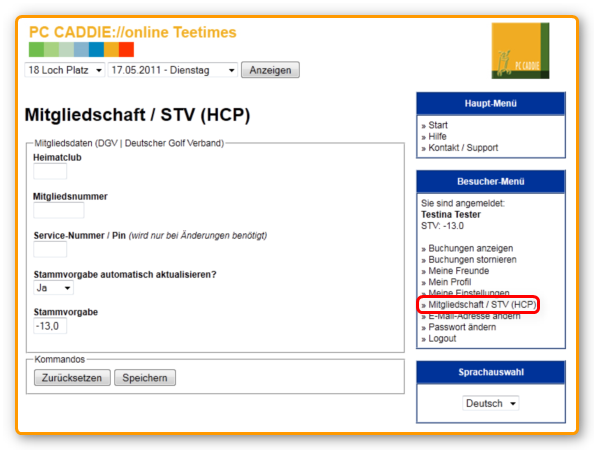
Task: Open the Stammvorgabe automatisch aktualisieren dropdown
Action: (x=53, y=288)
